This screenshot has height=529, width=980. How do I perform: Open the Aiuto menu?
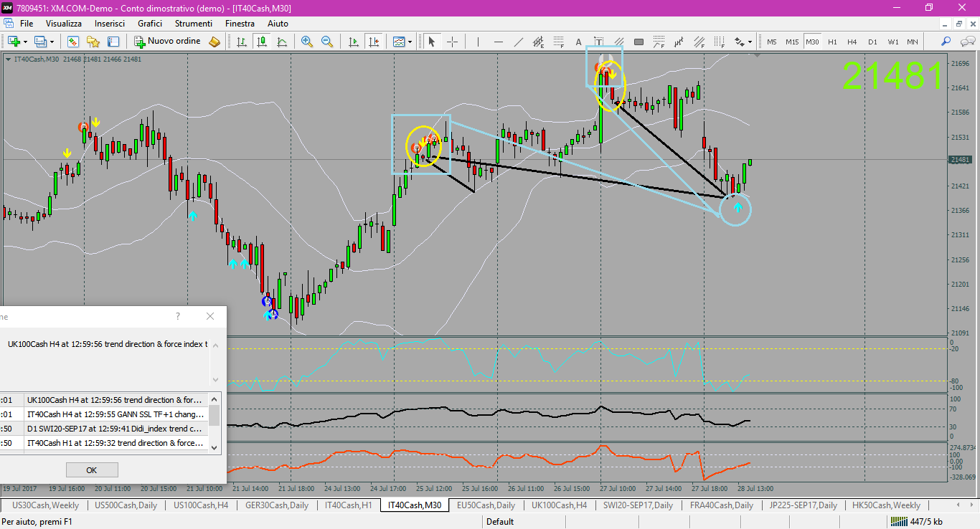pos(278,24)
